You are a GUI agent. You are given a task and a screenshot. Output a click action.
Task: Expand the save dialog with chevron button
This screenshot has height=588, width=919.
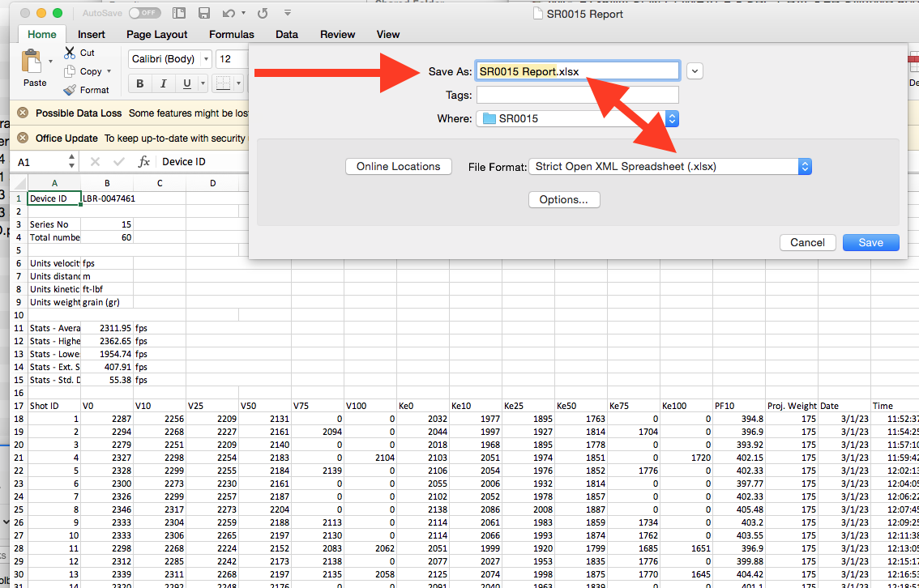(x=695, y=71)
